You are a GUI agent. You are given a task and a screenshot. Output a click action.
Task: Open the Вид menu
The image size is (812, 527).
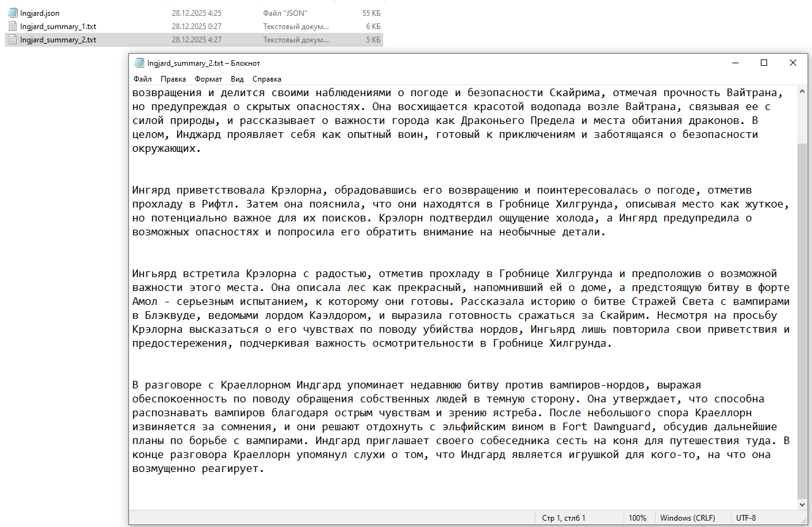[237, 79]
